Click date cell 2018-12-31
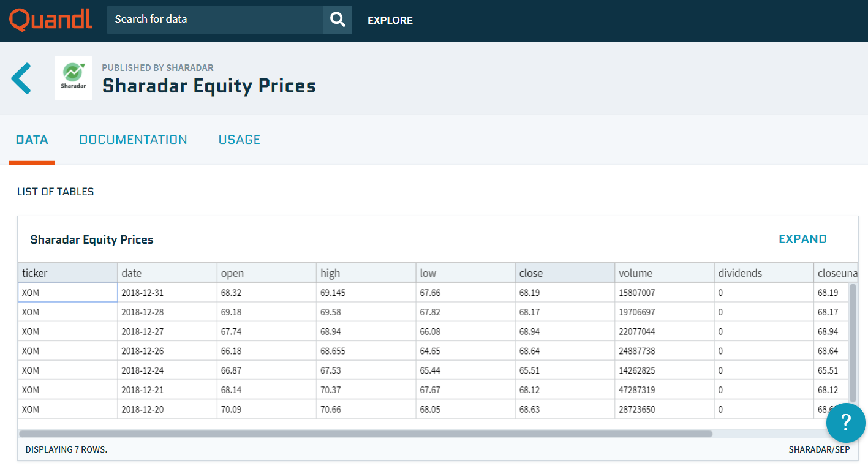Viewport: 868px width, 466px height. 167,293
